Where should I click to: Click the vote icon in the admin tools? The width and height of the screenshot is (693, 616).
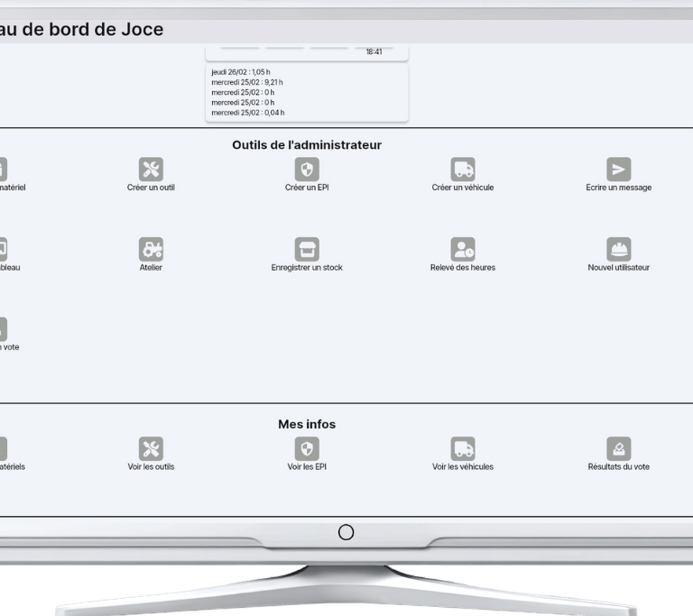(2, 329)
